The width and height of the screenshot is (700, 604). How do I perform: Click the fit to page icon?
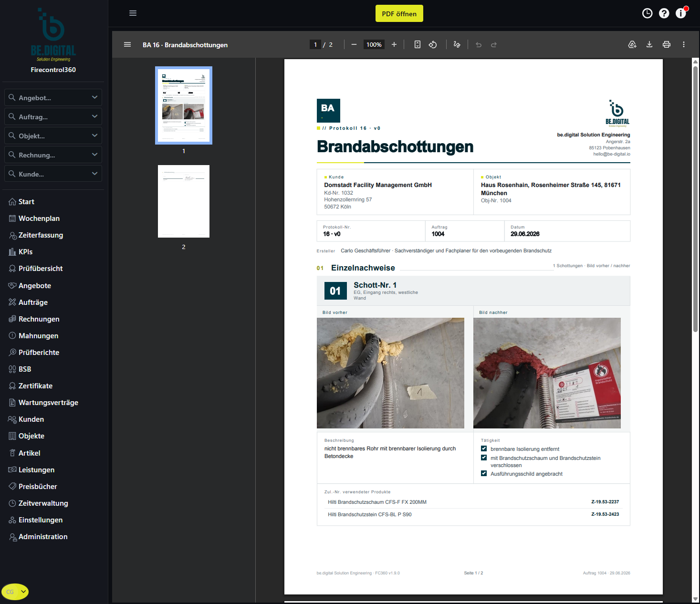click(x=418, y=44)
